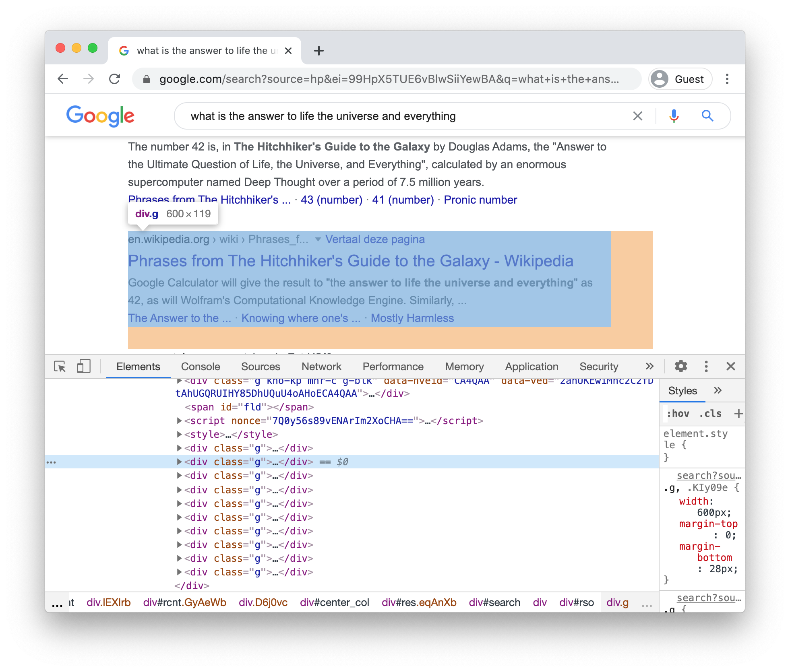The height and width of the screenshot is (672, 790).
Task: Show more sidebar panes chevron next to Styles
Action: [x=718, y=390]
